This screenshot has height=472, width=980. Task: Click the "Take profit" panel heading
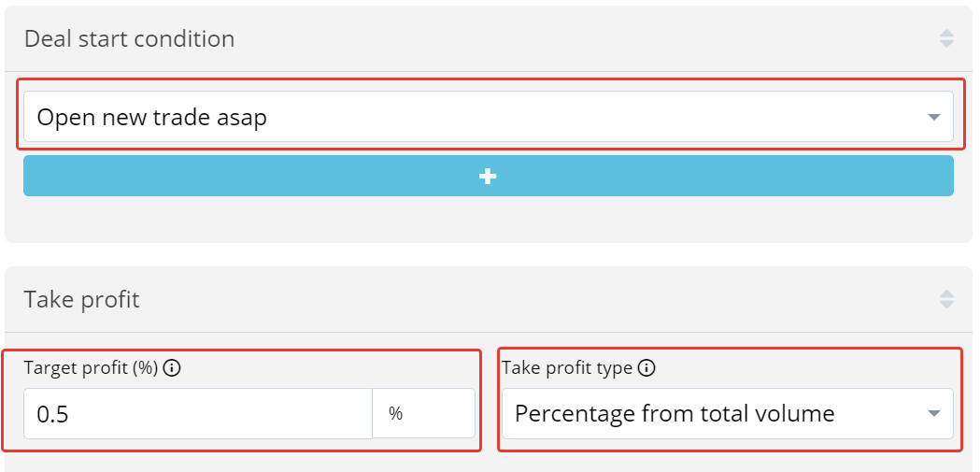[81, 299]
